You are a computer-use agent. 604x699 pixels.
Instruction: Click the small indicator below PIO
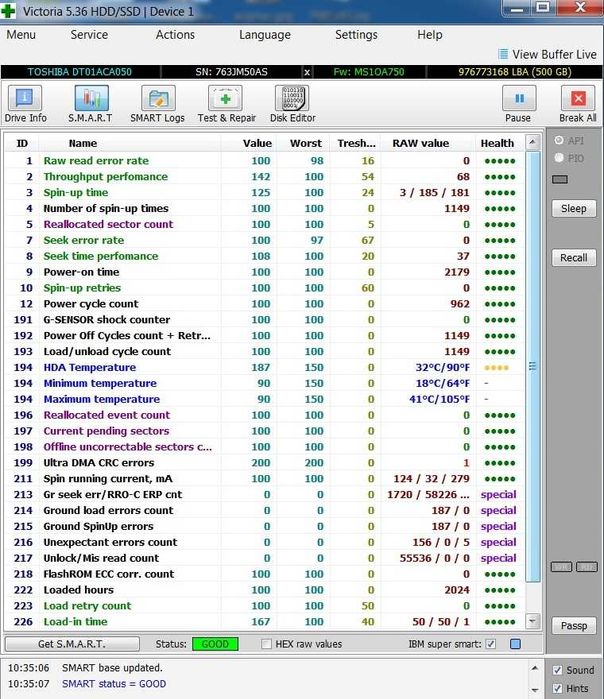click(560, 179)
